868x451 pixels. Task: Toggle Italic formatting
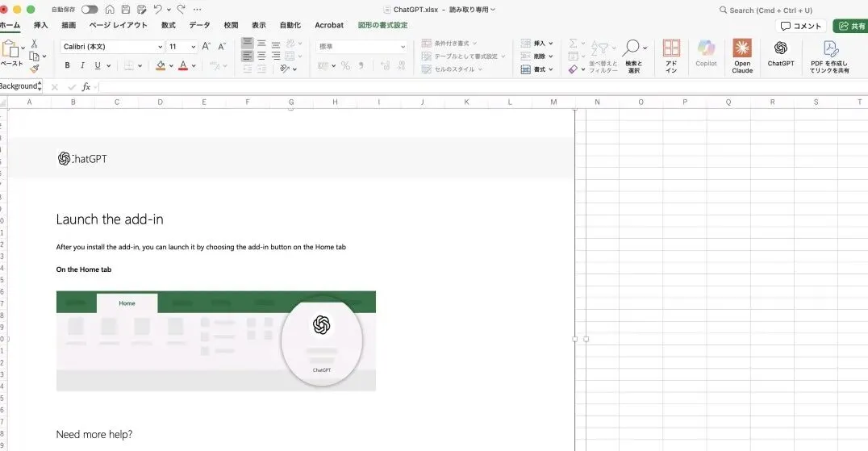82,65
